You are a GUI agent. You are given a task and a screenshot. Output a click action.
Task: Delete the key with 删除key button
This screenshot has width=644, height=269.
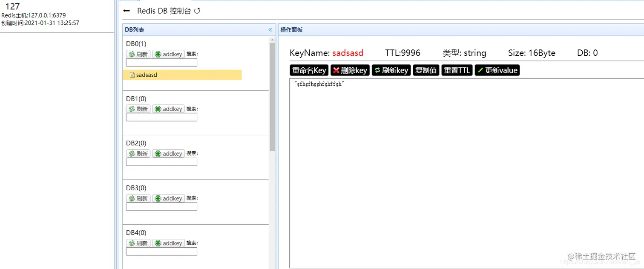tap(350, 70)
